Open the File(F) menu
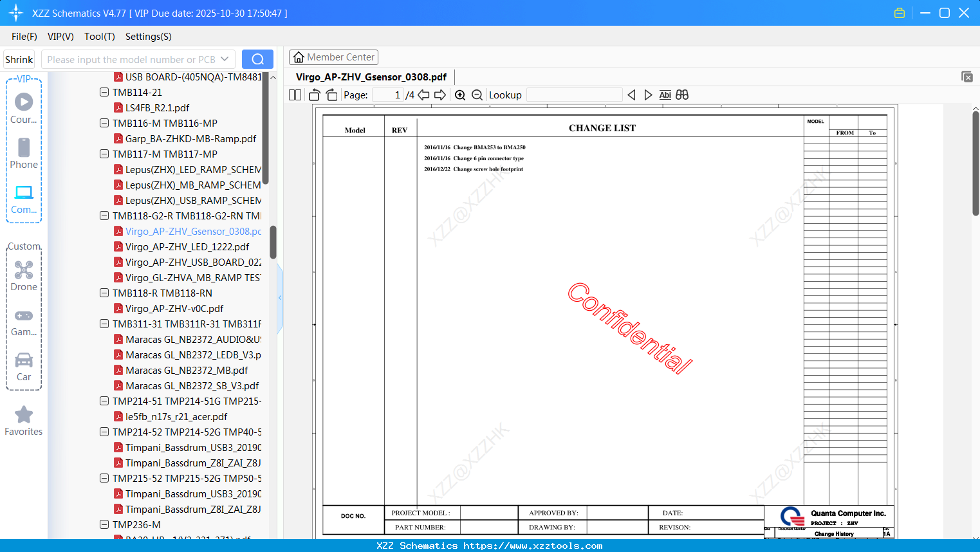The width and height of the screenshot is (980, 552). (24, 37)
